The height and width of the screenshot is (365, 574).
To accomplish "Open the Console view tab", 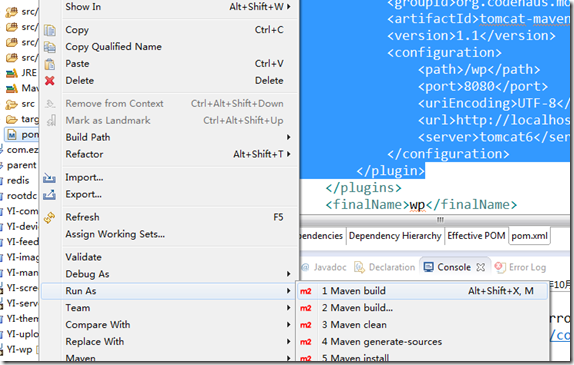I will (x=454, y=267).
